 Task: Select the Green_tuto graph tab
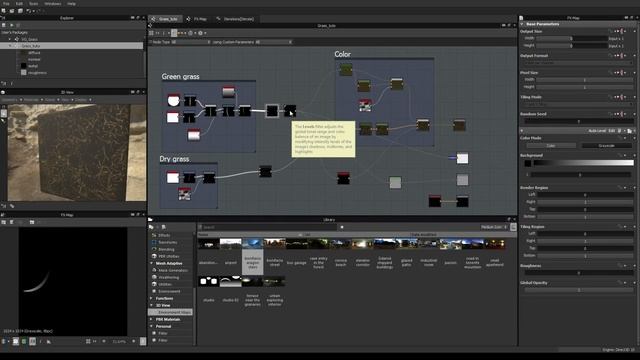click(x=165, y=19)
